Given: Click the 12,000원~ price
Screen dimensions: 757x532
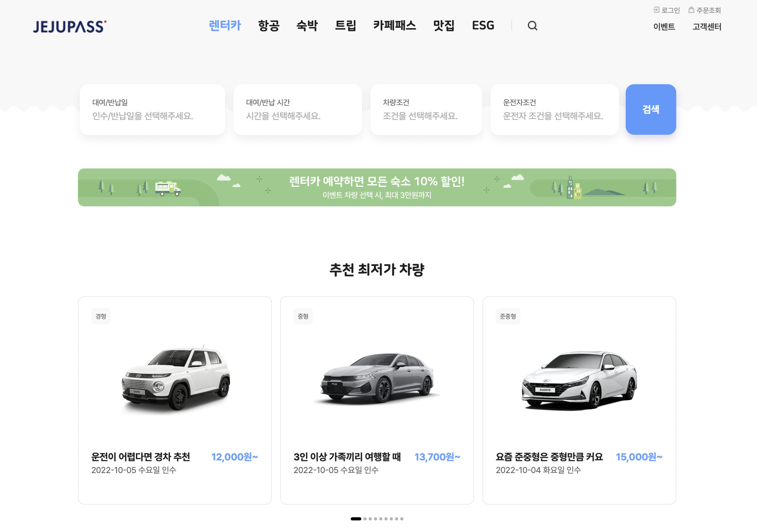Looking at the screenshot, I should [235, 457].
